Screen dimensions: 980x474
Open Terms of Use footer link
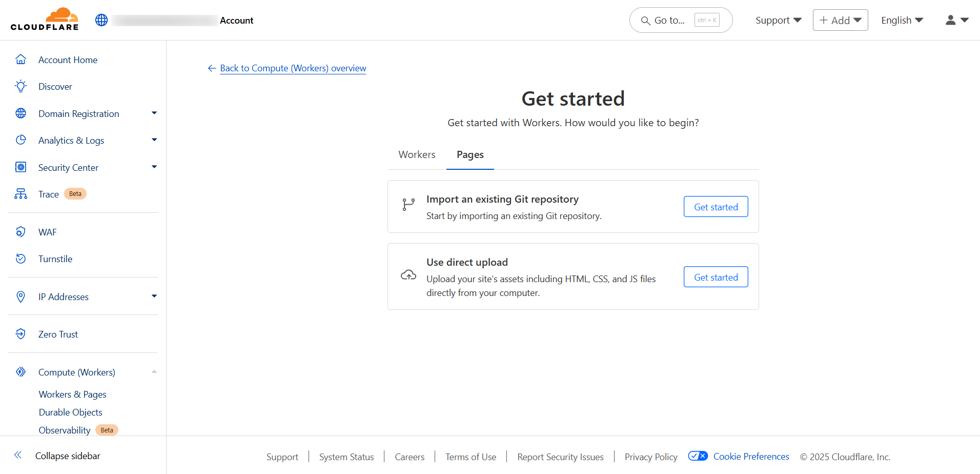click(x=471, y=457)
